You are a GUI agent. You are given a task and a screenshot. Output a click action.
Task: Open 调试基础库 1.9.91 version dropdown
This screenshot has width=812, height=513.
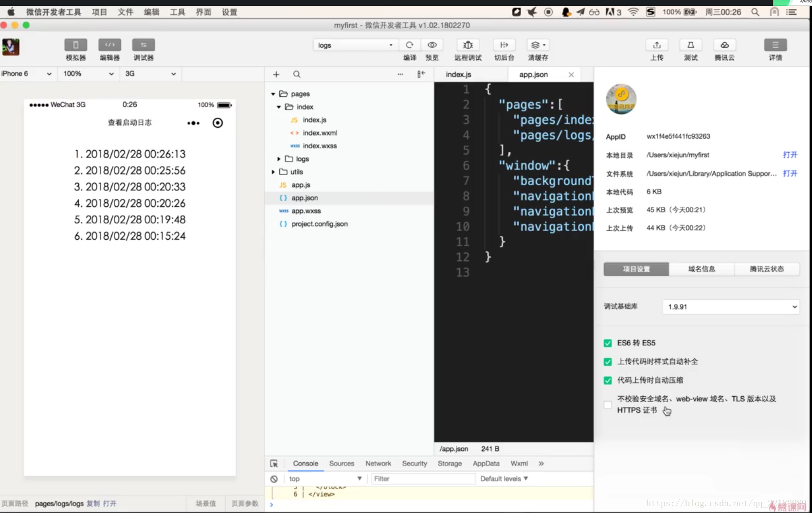click(x=731, y=307)
